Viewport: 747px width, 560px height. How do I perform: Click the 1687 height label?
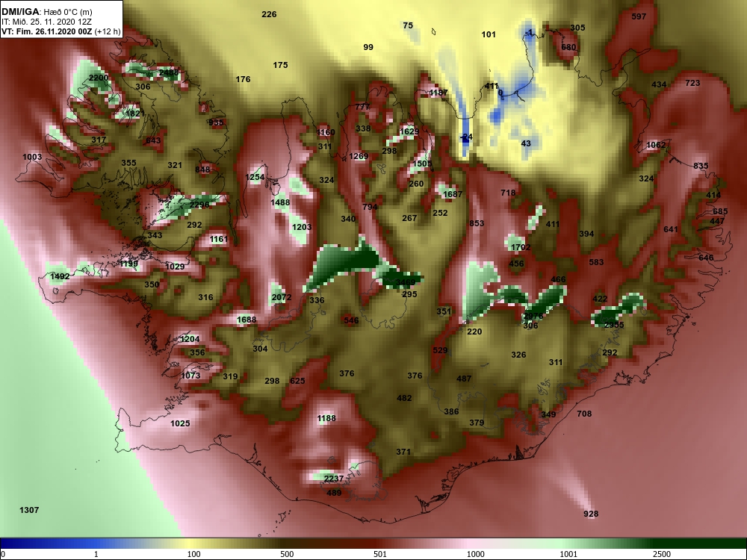(x=452, y=194)
